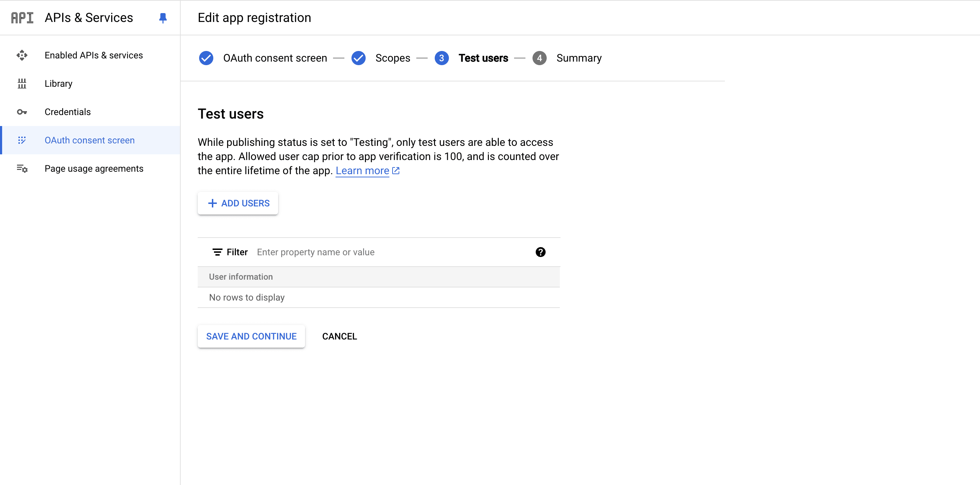
Task: Open the Learn more link
Action: [x=362, y=171]
